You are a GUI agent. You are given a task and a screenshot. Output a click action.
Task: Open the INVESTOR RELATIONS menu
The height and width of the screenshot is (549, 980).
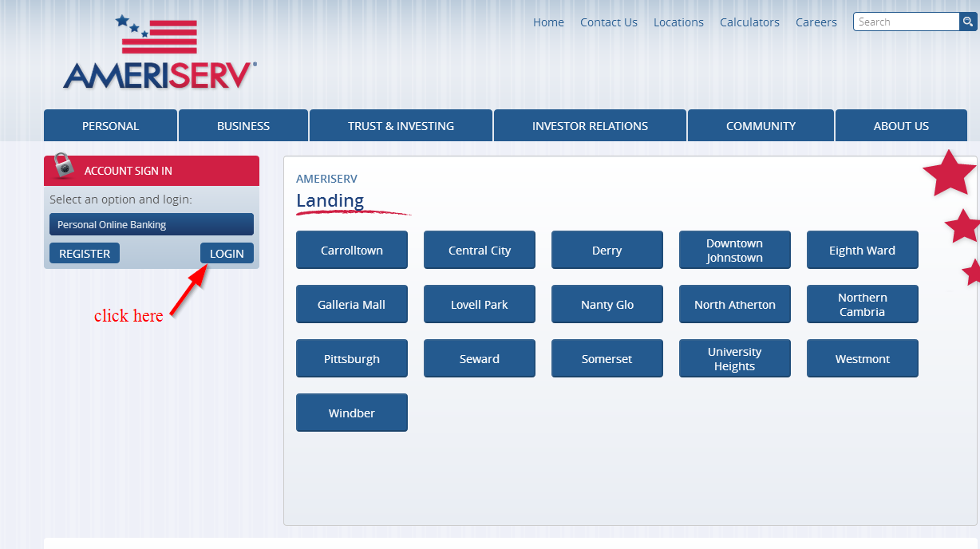(590, 125)
